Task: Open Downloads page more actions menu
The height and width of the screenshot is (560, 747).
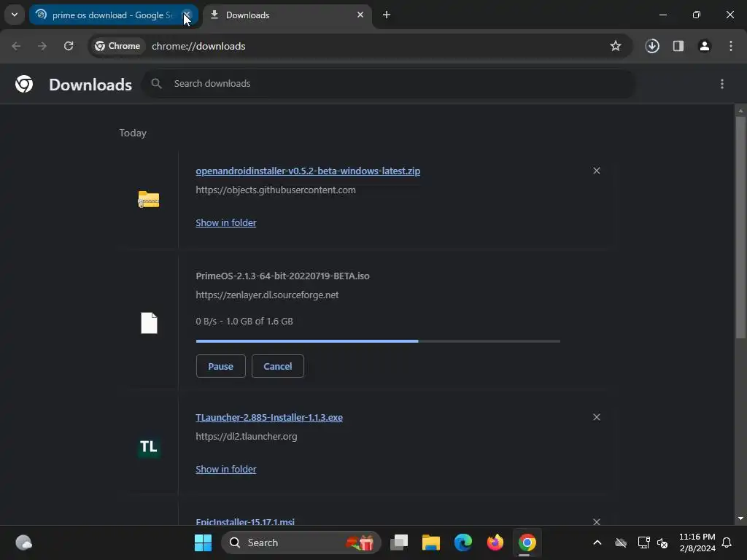Action: tap(722, 84)
